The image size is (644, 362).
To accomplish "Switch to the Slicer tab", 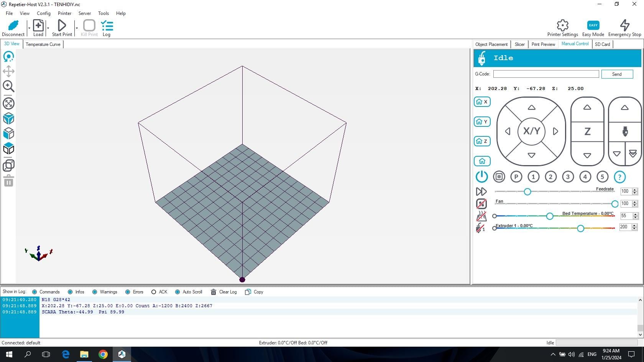I will pyautogui.click(x=519, y=44).
